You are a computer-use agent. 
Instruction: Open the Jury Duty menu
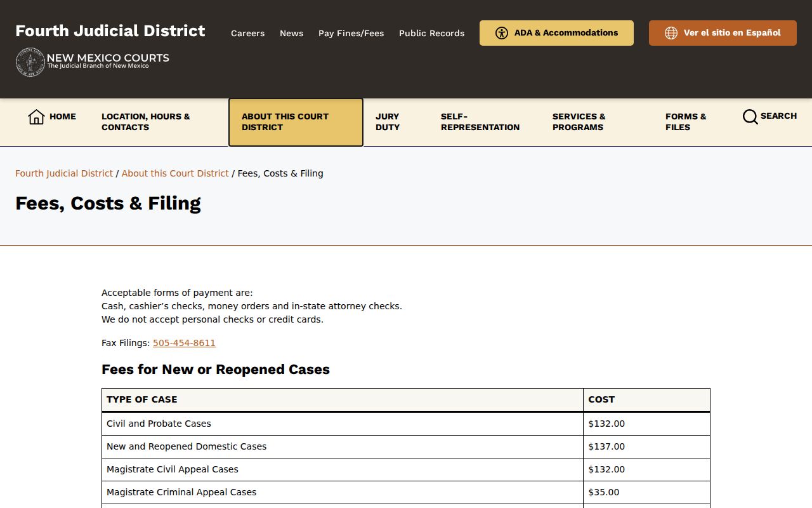(x=388, y=122)
